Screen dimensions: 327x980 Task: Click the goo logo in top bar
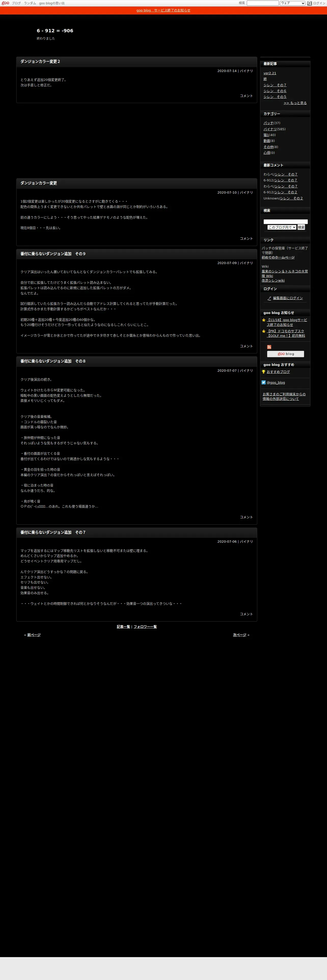pyautogui.click(x=5, y=3)
